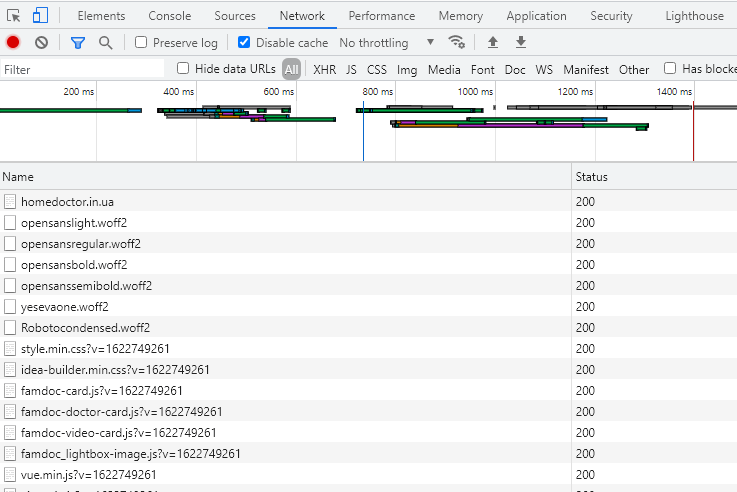Filter requests by Other type

tap(634, 70)
